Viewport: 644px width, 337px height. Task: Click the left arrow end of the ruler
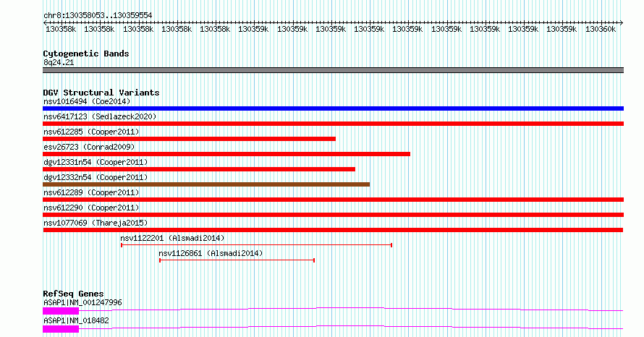point(45,23)
